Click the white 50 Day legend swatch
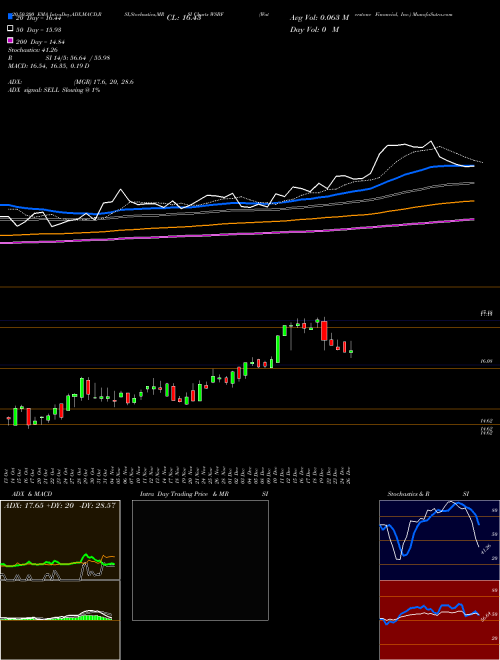Screen dimensions: 500x660 [11, 29]
